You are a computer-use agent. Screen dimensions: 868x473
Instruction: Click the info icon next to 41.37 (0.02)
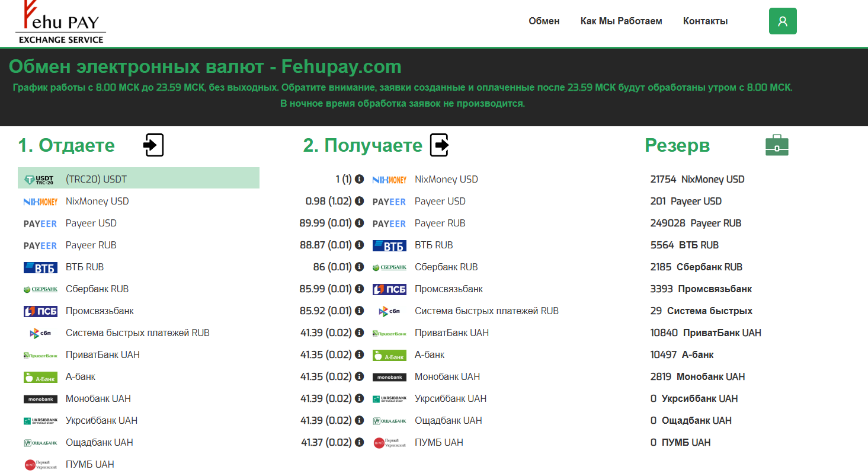(x=359, y=442)
